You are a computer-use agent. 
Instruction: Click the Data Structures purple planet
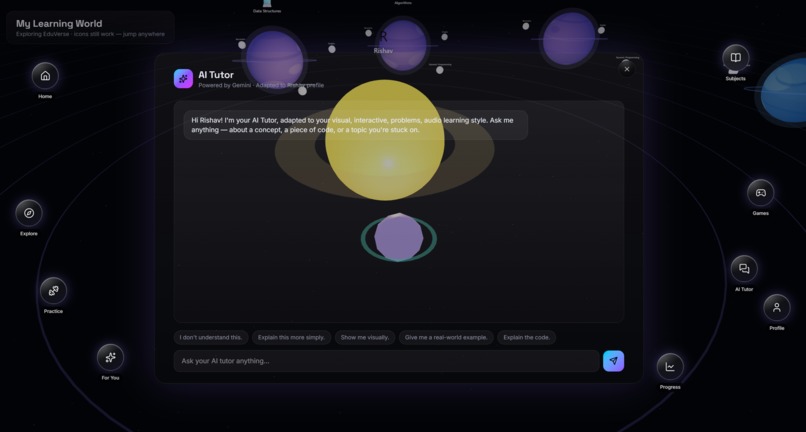(x=274, y=58)
